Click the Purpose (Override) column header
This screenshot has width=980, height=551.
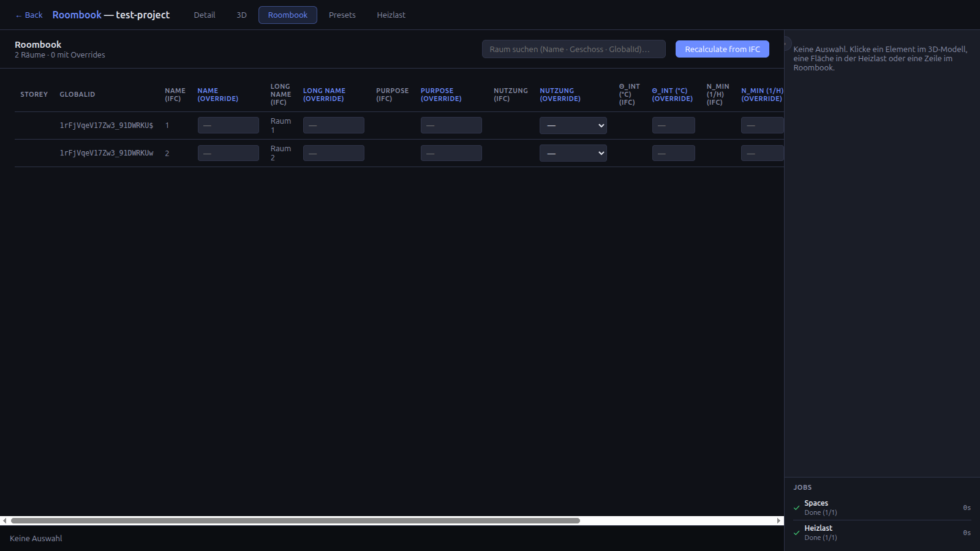pos(441,94)
